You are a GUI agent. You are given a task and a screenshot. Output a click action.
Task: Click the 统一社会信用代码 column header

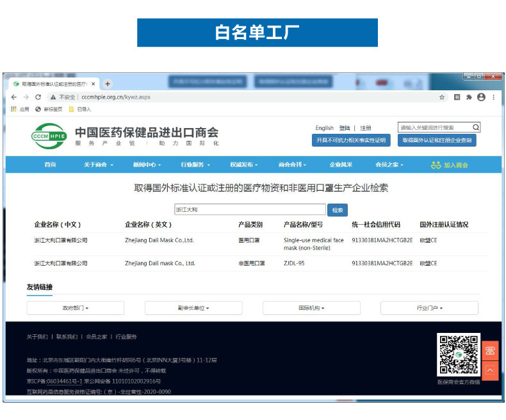tap(376, 225)
